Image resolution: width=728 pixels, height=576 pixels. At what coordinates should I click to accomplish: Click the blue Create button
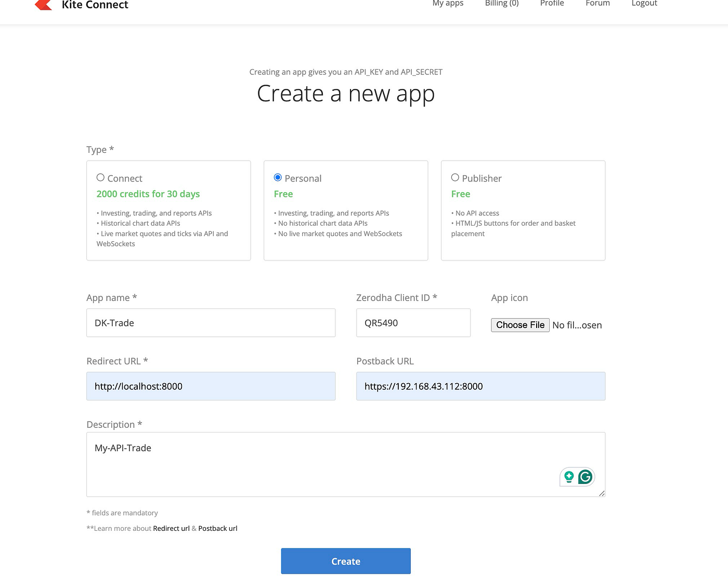346,561
